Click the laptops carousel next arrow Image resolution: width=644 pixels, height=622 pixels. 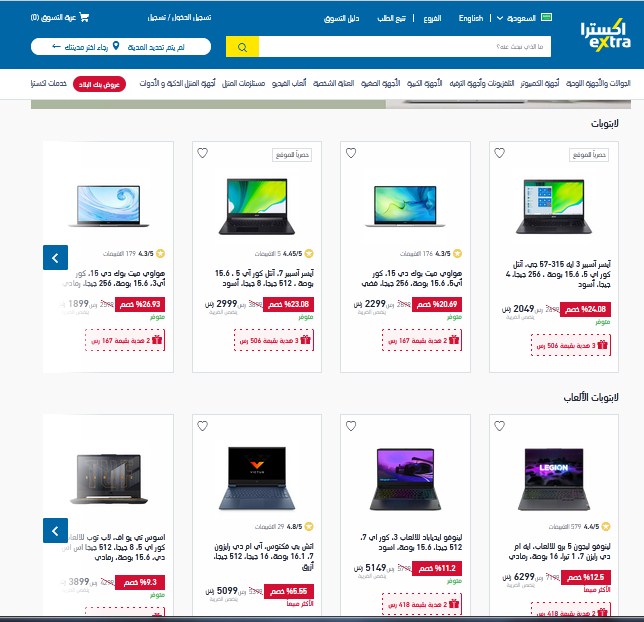[x=55, y=258]
